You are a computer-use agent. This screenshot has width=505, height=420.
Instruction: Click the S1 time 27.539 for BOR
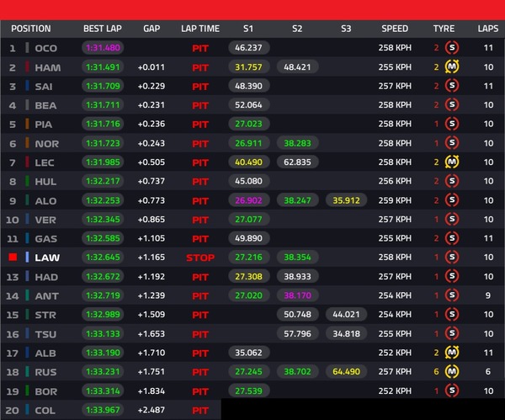click(x=248, y=391)
